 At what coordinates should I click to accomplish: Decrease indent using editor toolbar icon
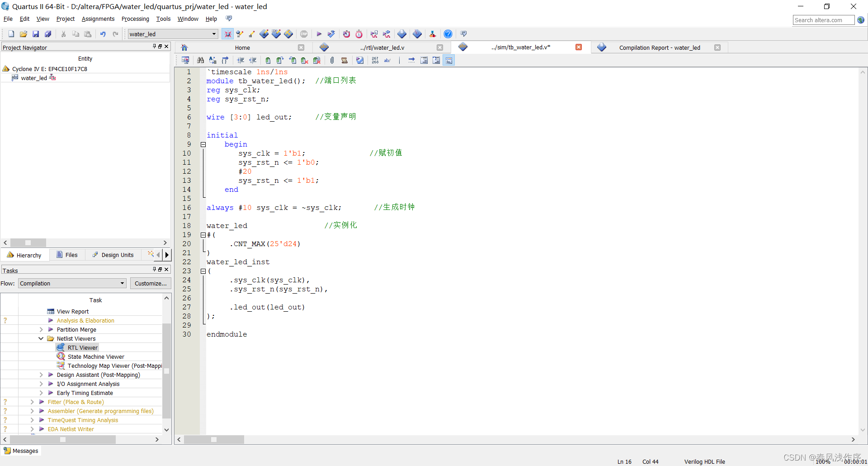point(253,60)
